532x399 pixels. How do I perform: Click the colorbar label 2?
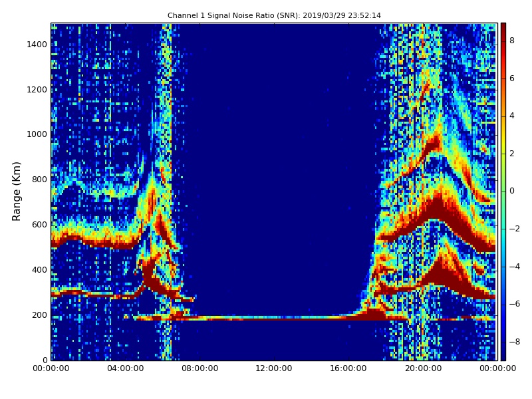pos(512,154)
